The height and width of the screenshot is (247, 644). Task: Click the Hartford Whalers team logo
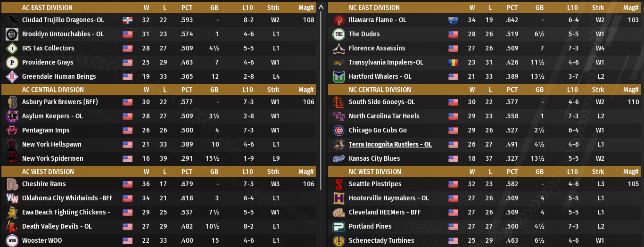tap(339, 77)
